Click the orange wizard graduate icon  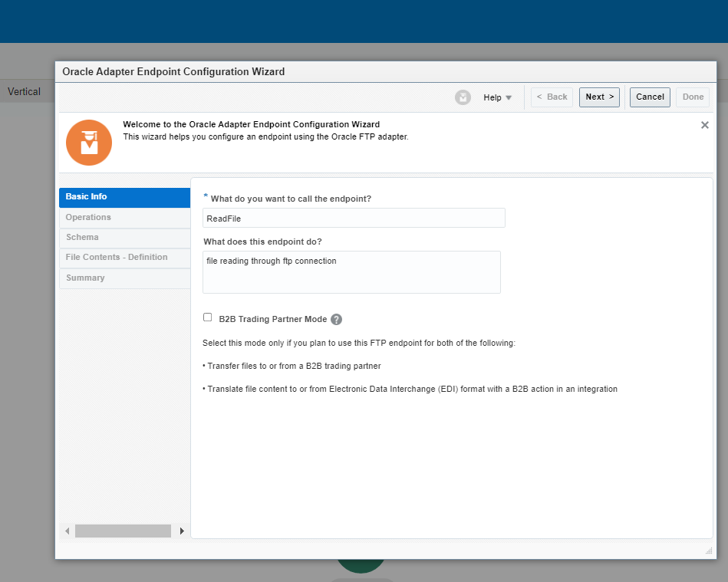(x=89, y=143)
